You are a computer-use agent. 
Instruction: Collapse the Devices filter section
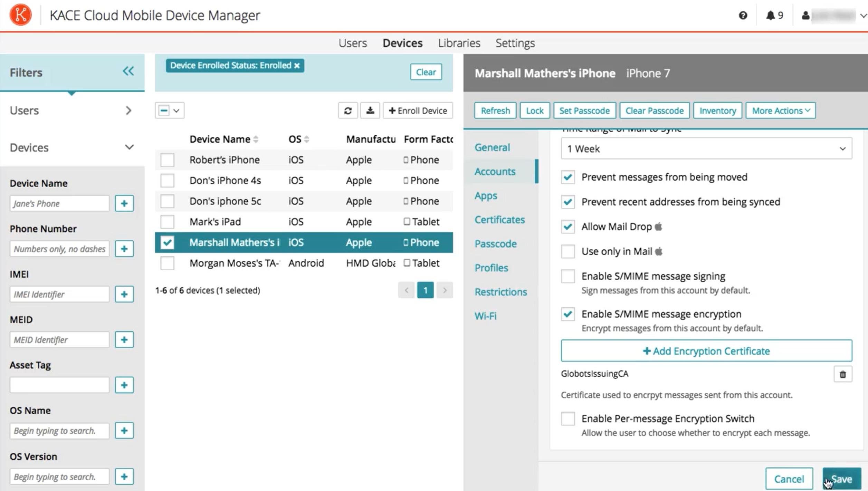pos(129,147)
